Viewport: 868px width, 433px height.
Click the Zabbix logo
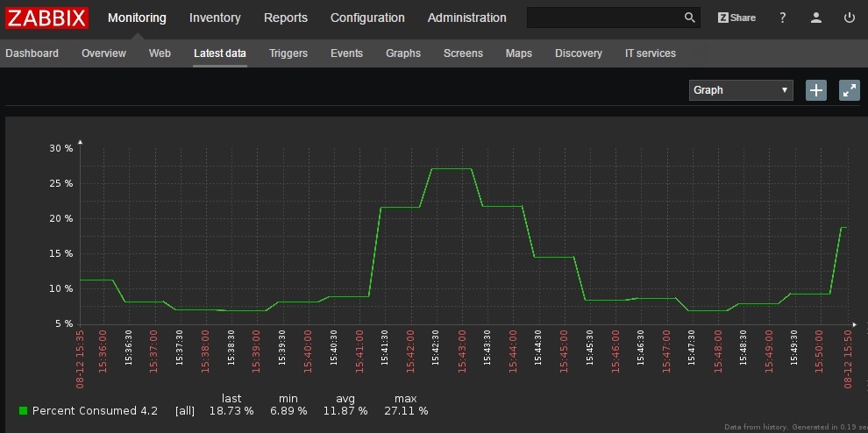(47, 18)
